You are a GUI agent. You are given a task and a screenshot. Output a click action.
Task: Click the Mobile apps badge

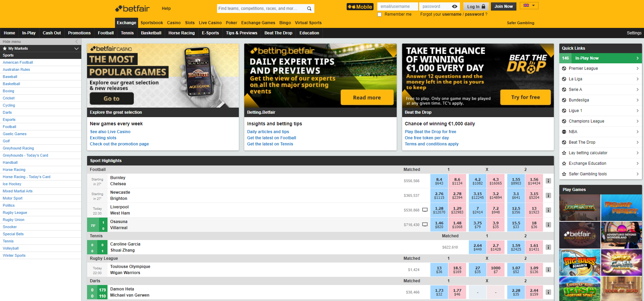pos(360,6)
